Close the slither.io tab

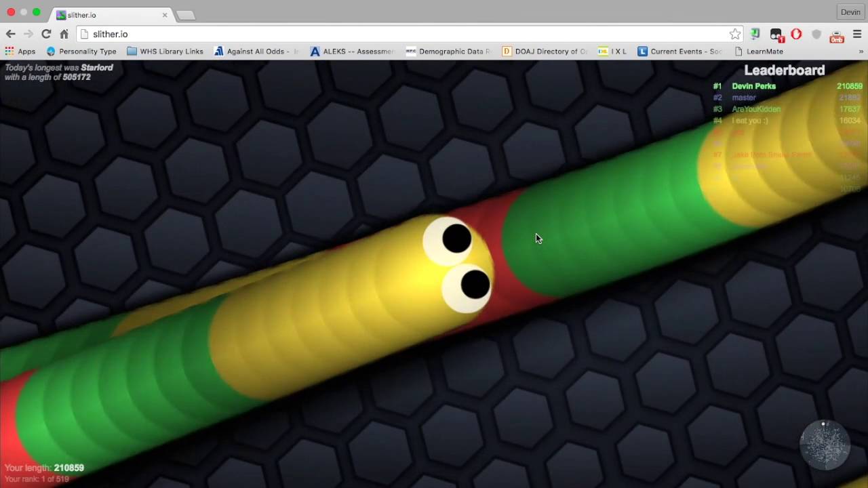tap(165, 15)
